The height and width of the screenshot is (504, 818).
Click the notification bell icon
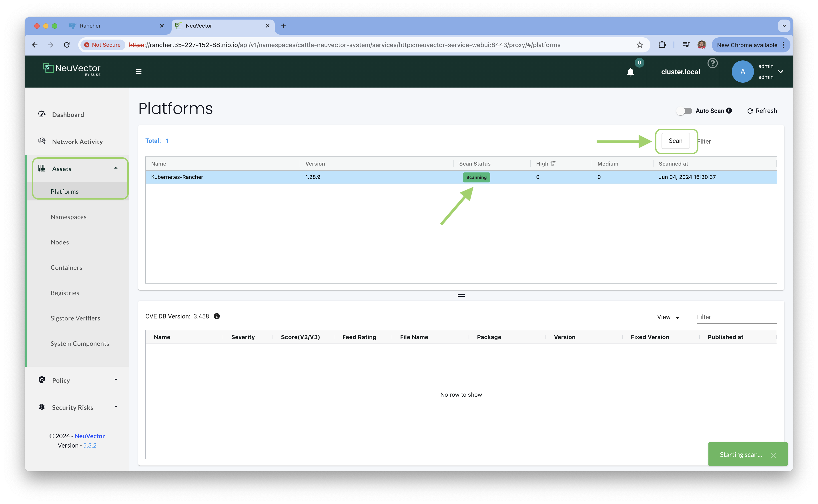pyautogui.click(x=630, y=72)
